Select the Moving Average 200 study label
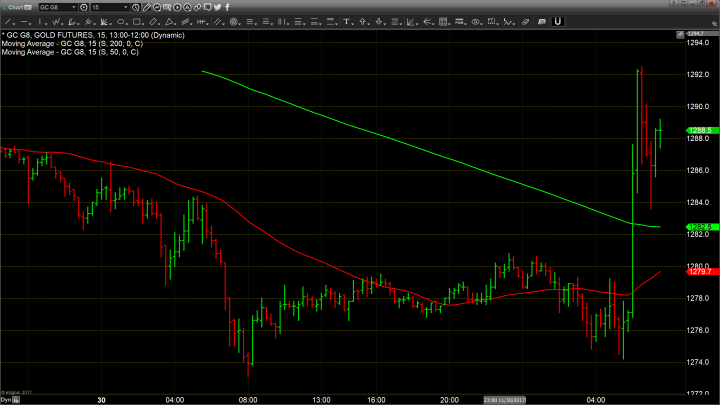Viewport: 720px width, 405px height. point(70,44)
